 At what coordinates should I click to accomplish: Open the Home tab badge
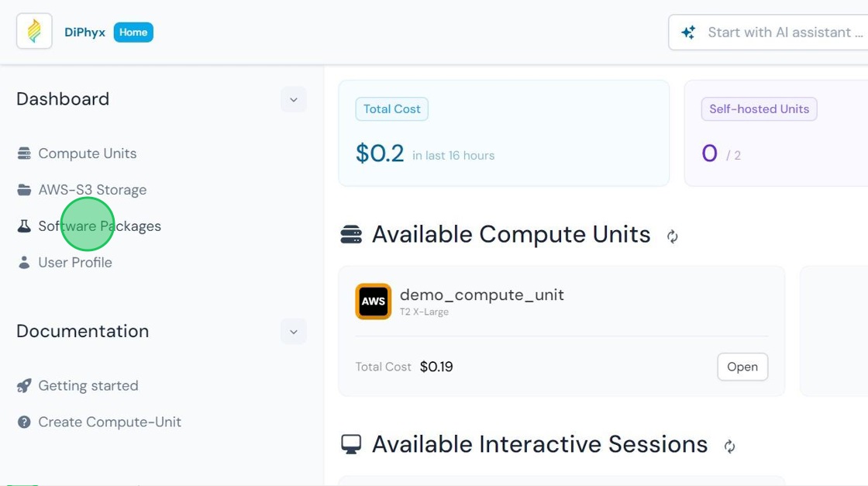coord(133,32)
